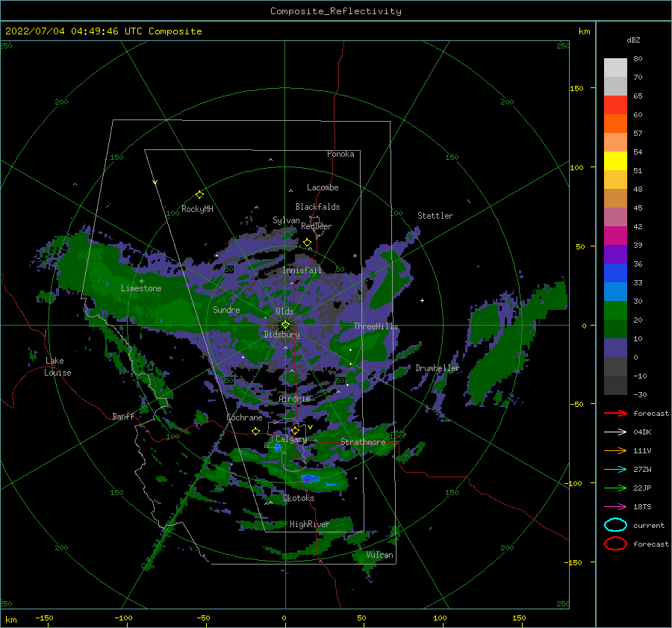Click the yellow diamond radar-center marker at Olds
The height and width of the screenshot is (628, 672).
[285, 325]
